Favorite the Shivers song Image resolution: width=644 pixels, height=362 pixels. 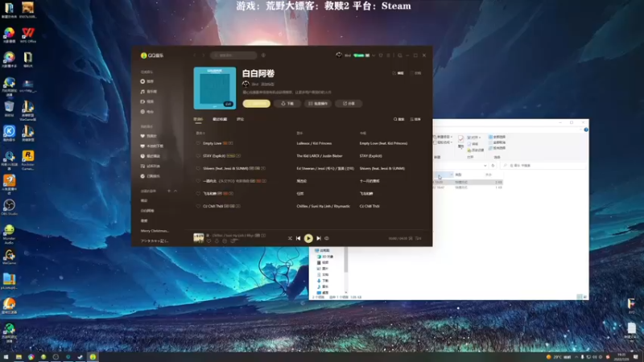pyautogui.click(x=198, y=168)
